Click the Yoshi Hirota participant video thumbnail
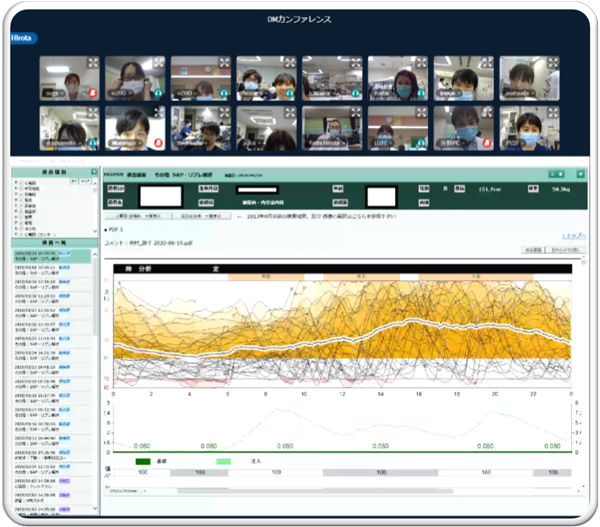Image resolution: width=600 pixels, height=527 pixels. [x=332, y=128]
